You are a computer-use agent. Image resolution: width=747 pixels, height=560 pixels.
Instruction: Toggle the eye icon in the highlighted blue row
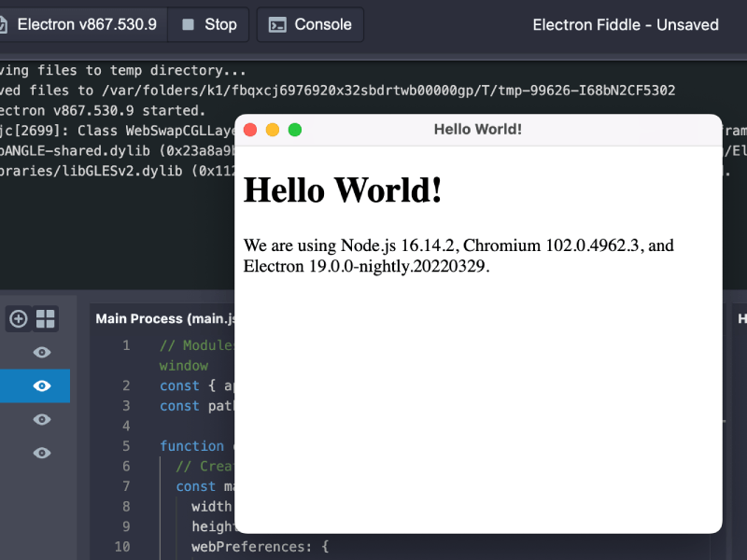click(42, 385)
